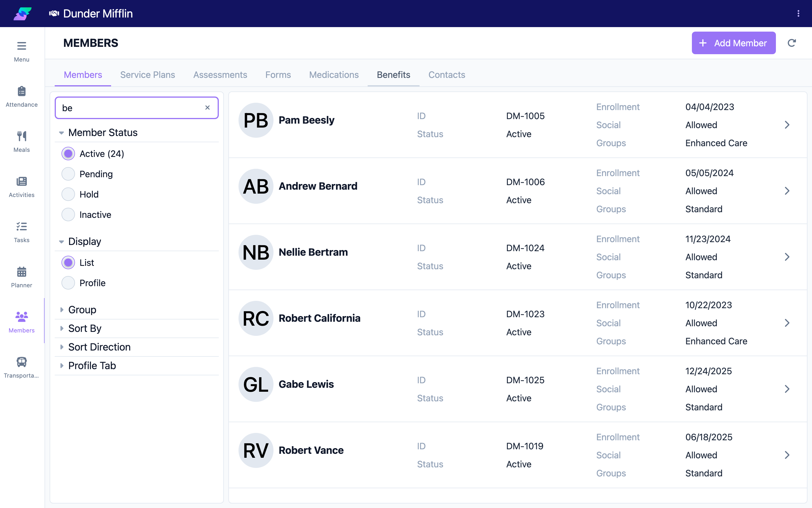Click the app logo in top-left corner
Screen dimensions: 812x508
[23, 14]
